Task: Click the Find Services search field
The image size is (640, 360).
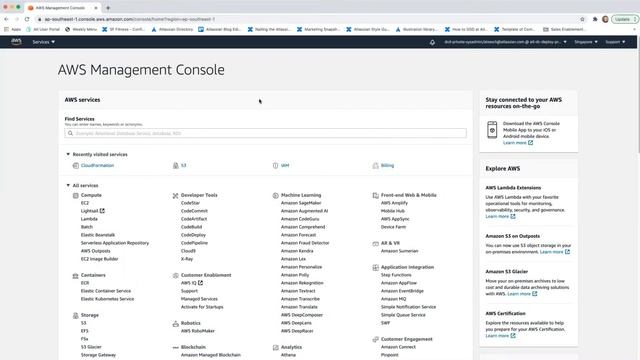Action: [x=265, y=133]
